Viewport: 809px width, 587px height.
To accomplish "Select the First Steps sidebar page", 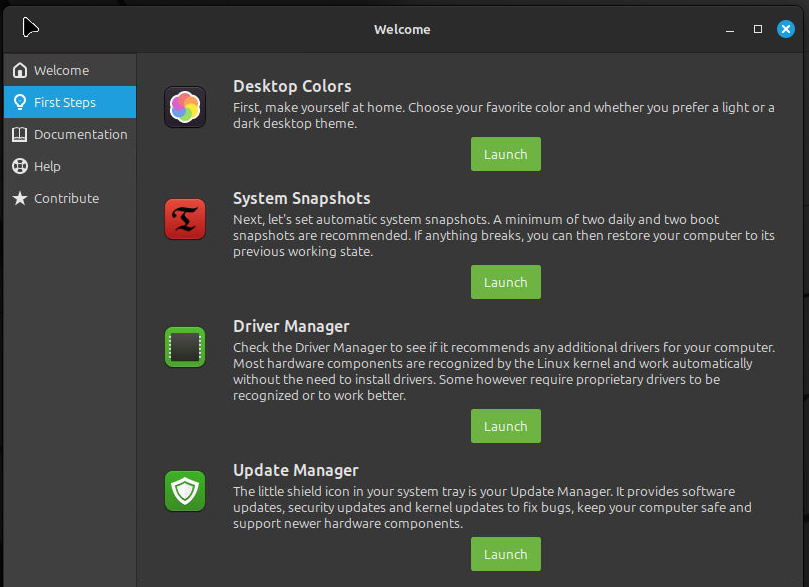I will click(70, 102).
